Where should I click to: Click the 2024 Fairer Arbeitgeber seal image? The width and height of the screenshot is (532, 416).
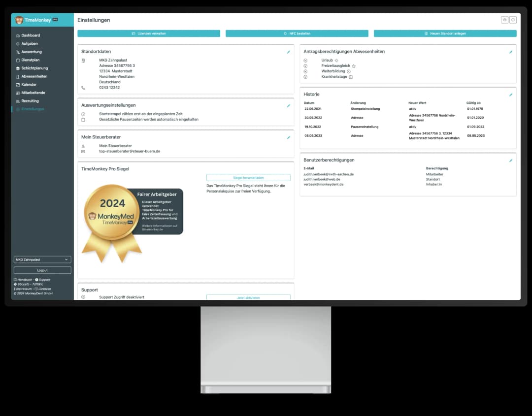pos(133,223)
